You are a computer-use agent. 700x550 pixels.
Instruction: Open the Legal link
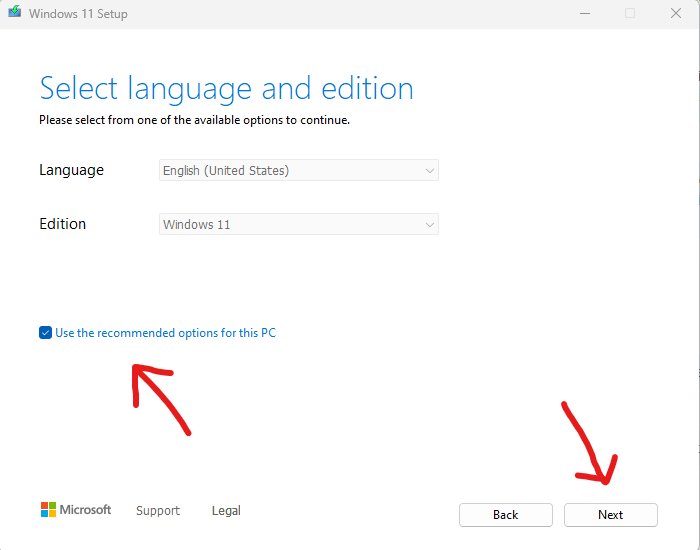[x=226, y=510]
